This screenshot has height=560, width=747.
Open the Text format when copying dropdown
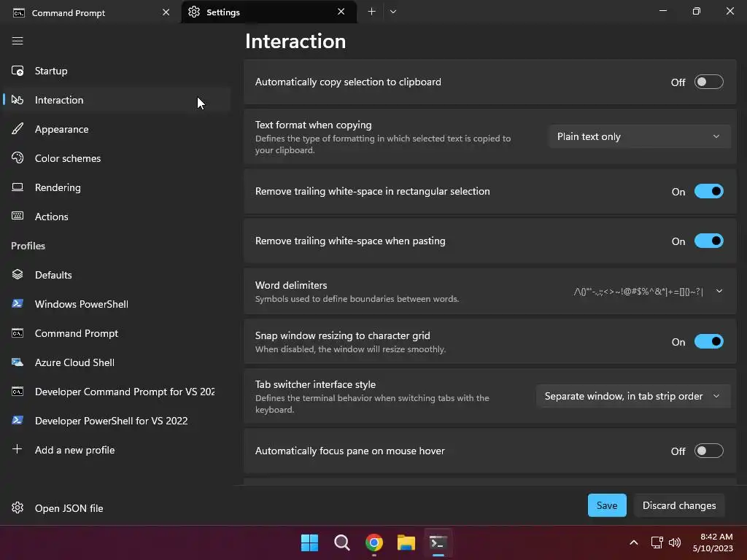click(639, 136)
